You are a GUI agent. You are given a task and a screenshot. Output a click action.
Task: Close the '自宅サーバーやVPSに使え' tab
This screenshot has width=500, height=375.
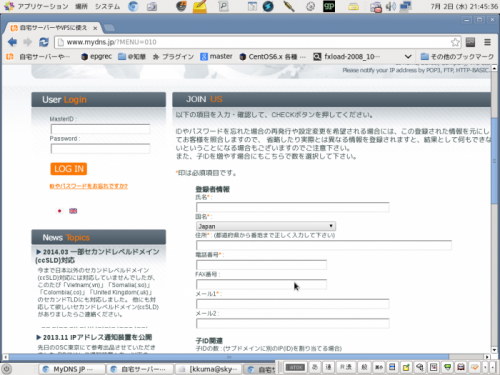coord(95,28)
